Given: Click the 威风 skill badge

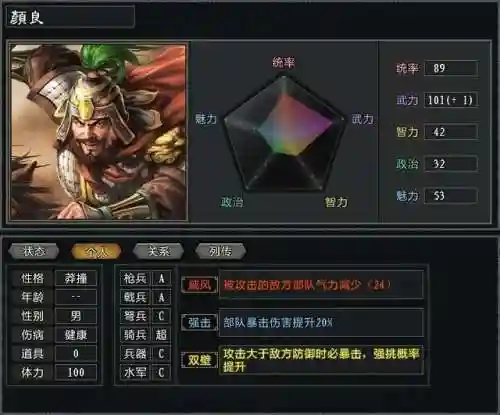Looking at the screenshot, I should click(199, 285).
